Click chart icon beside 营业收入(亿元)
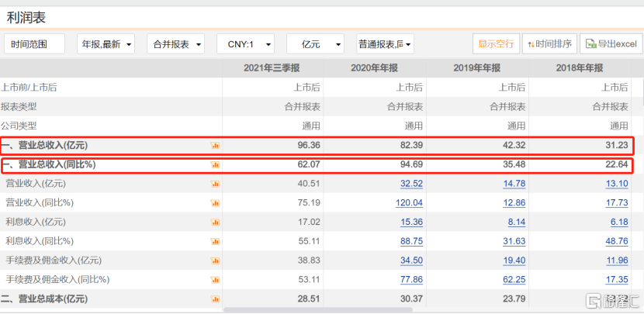This screenshot has width=644, height=314. coord(215,184)
